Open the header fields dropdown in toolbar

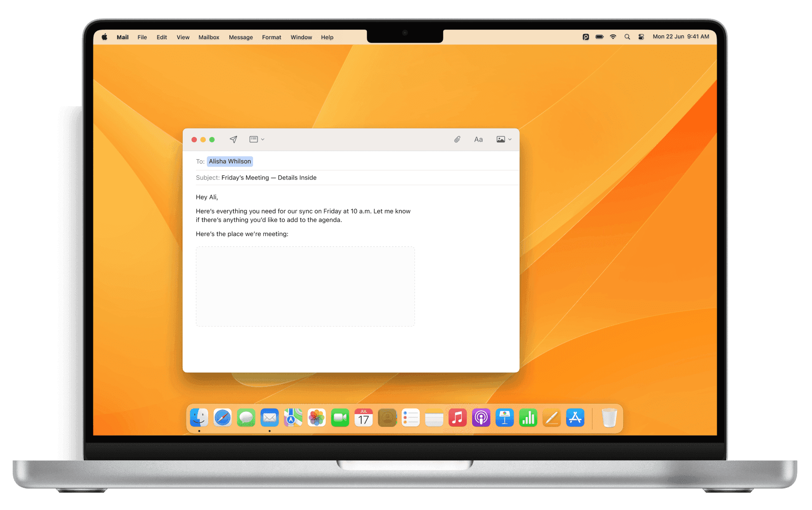(257, 139)
